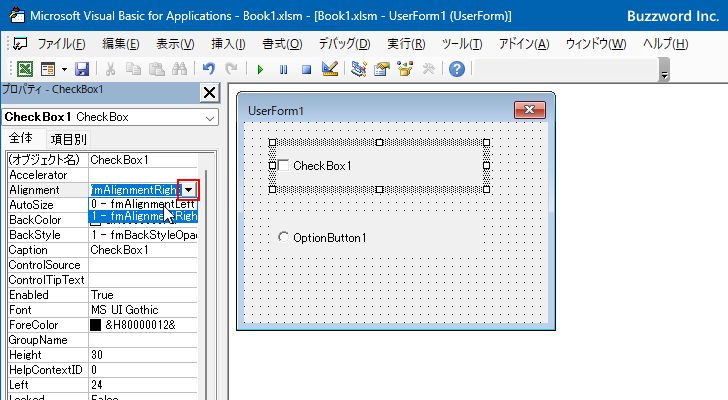Open the 表示(V) menu

pos(175,44)
